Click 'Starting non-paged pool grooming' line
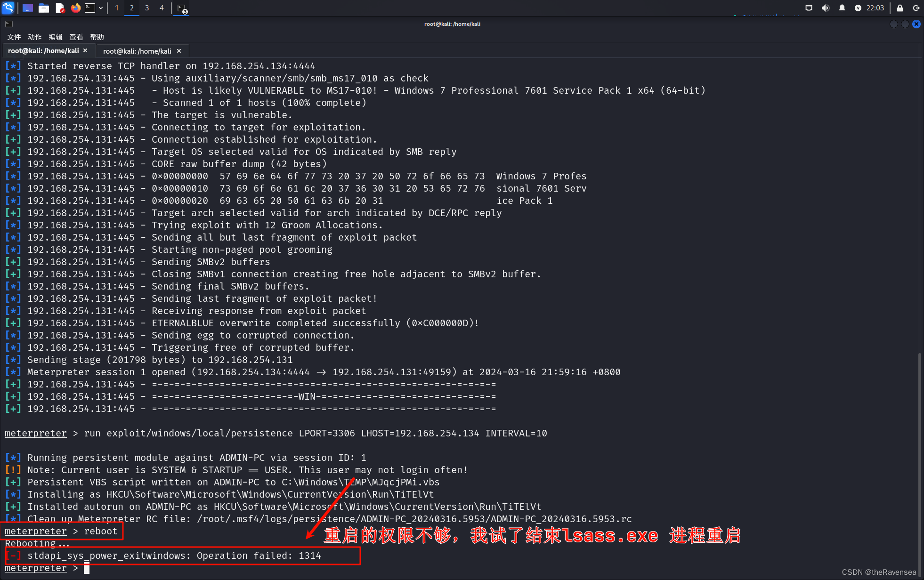924x580 pixels. (x=169, y=250)
